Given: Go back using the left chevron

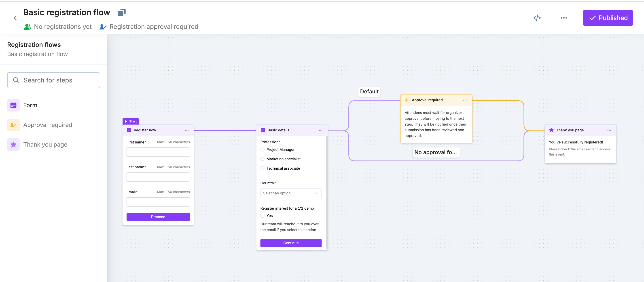Looking at the screenshot, I should [x=15, y=18].
